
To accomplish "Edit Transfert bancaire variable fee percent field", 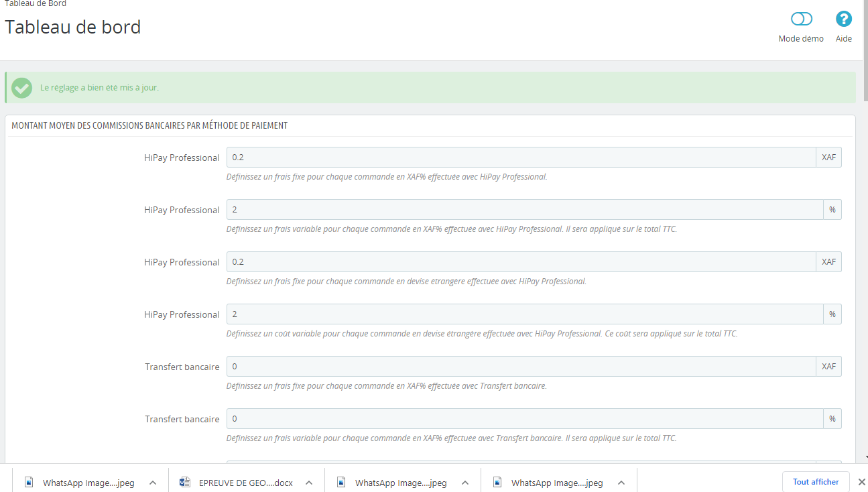I will click(x=525, y=419).
